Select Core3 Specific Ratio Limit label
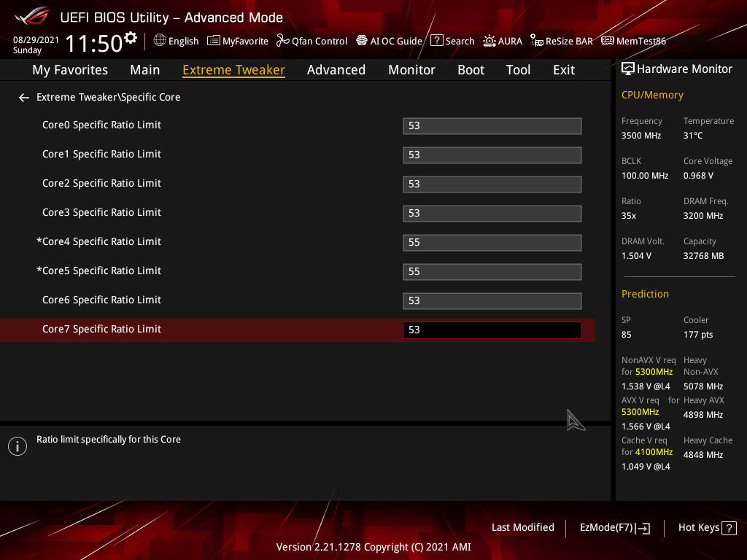This screenshot has height=560, width=747. (x=101, y=212)
